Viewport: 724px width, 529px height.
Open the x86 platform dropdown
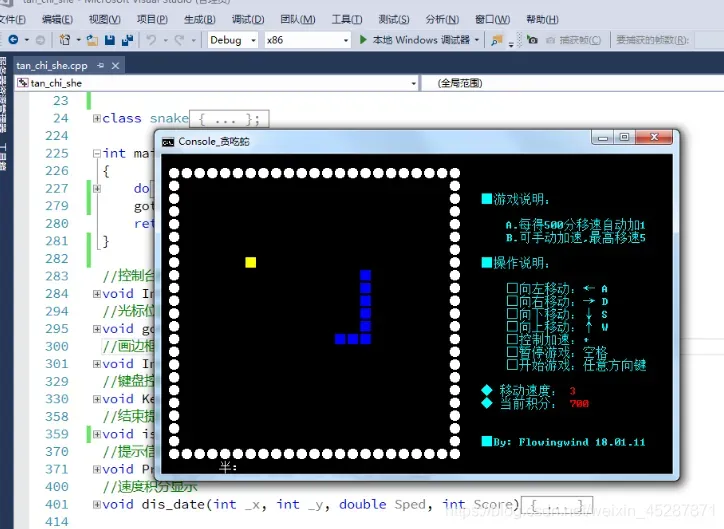(306, 40)
